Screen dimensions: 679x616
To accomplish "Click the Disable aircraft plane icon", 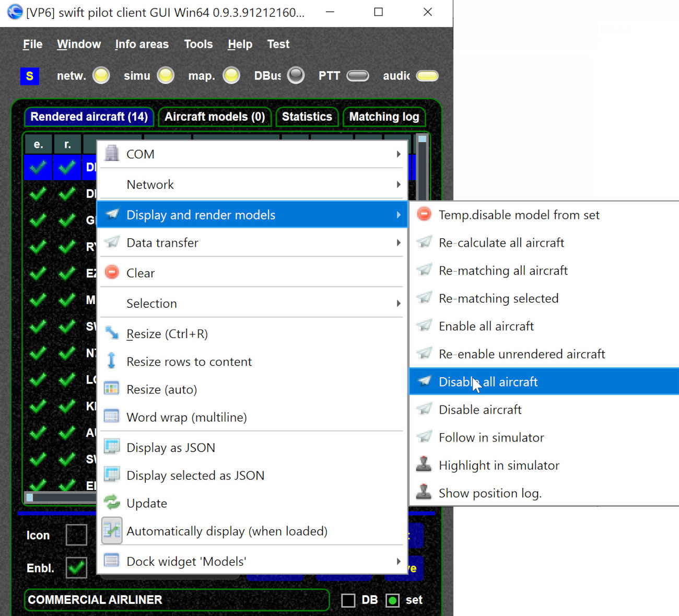I will click(x=424, y=409).
